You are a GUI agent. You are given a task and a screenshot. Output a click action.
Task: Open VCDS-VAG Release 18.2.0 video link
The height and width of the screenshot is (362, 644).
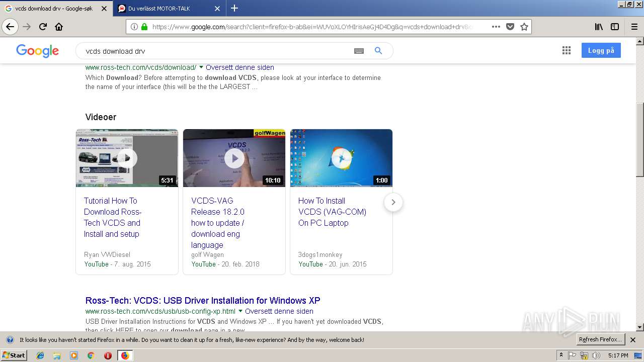point(218,223)
